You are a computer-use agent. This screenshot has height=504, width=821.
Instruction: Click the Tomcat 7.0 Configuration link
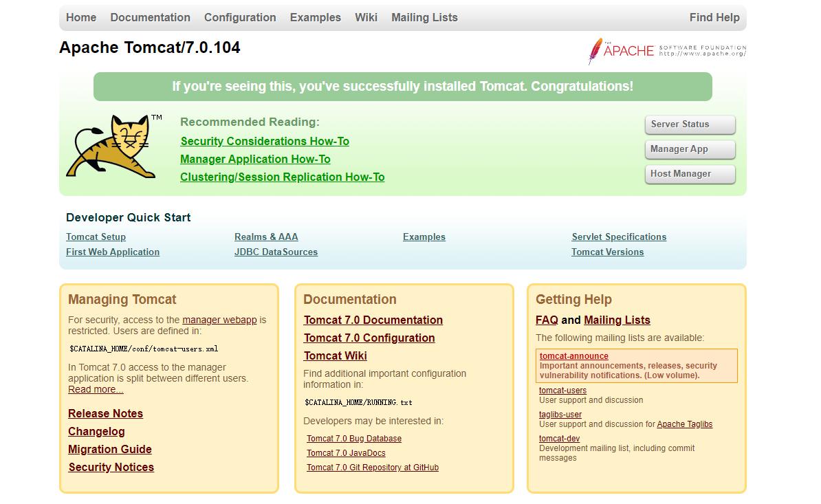[369, 338]
